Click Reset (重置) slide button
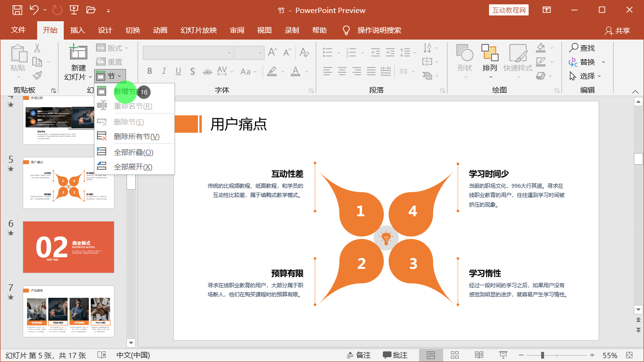The image size is (644, 362). tap(109, 62)
